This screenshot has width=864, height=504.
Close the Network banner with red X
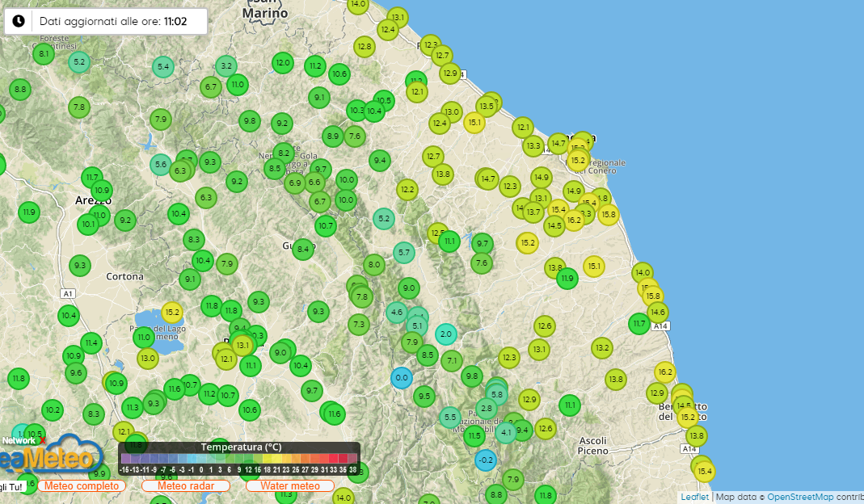[42, 441]
